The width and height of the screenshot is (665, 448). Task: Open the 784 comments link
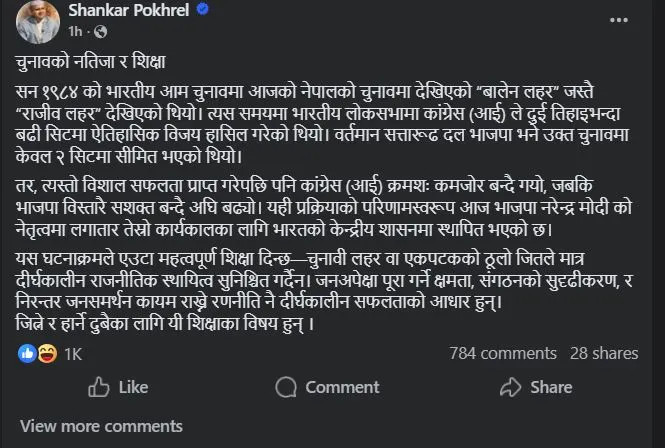503,353
